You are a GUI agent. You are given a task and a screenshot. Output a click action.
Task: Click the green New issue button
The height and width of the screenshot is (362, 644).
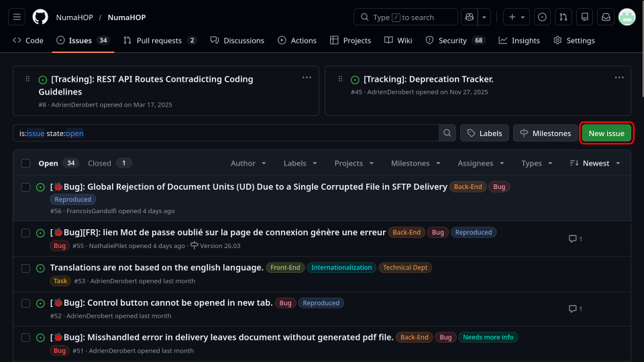click(606, 133)
